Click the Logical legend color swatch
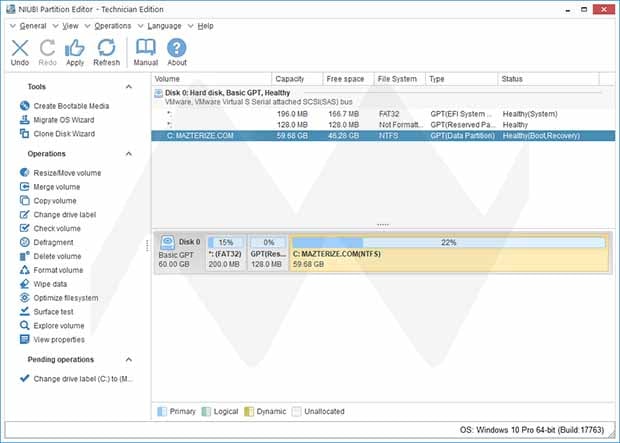The image size is (620, 443). pos(206,411)
